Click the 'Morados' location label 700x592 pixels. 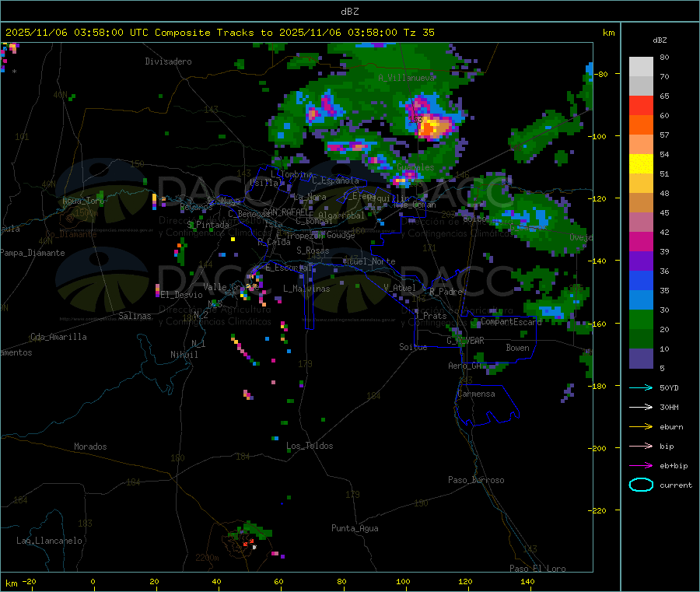point(90,447)
